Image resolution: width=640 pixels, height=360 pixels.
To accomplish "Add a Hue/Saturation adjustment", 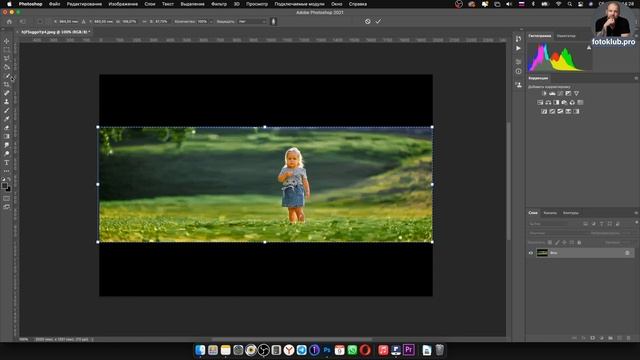I will [540, 102].
